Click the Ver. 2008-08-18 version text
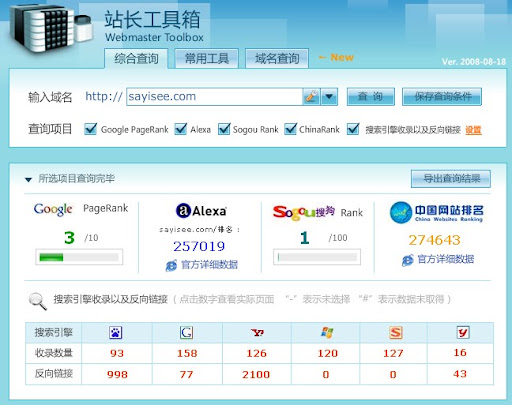 [x=474, y=62]
